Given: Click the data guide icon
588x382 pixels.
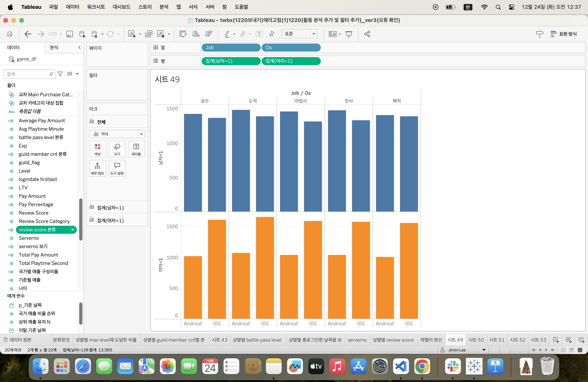Looking at the screenshot, I should tap(540, 34).
